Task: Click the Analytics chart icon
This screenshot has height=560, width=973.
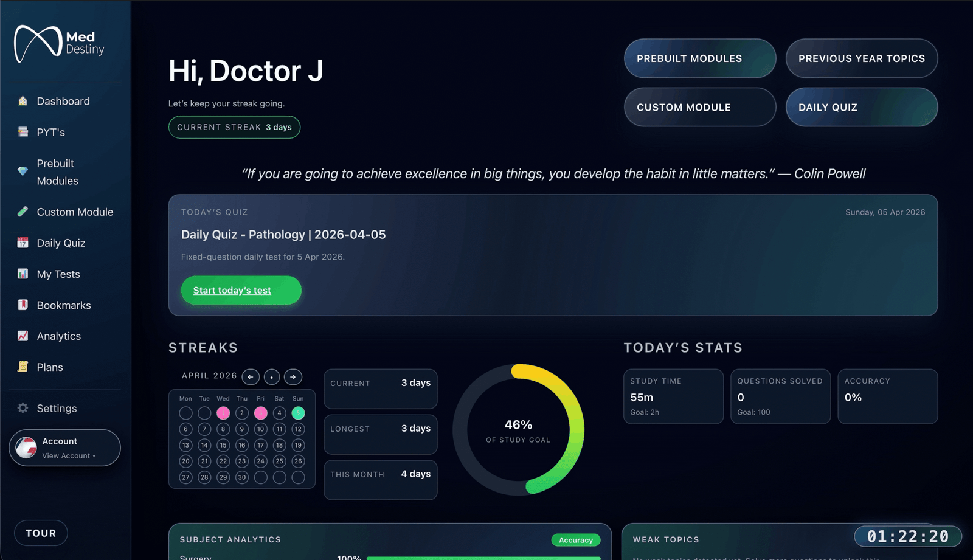Action: pyautogui.click(x=23, y=336)
